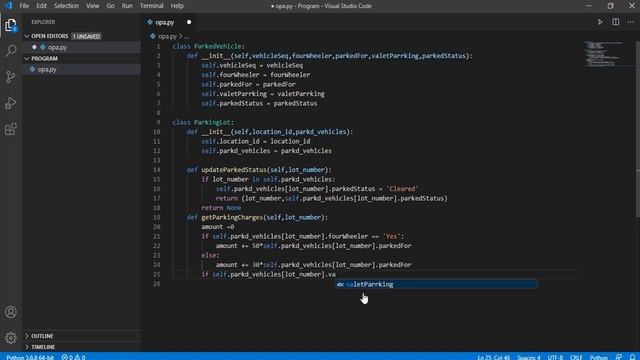Image resolution: width=640 pixels, height=360 pixels.
Task: Click Ln 25, Col 46 position indicator
Action: click(493, 357)
